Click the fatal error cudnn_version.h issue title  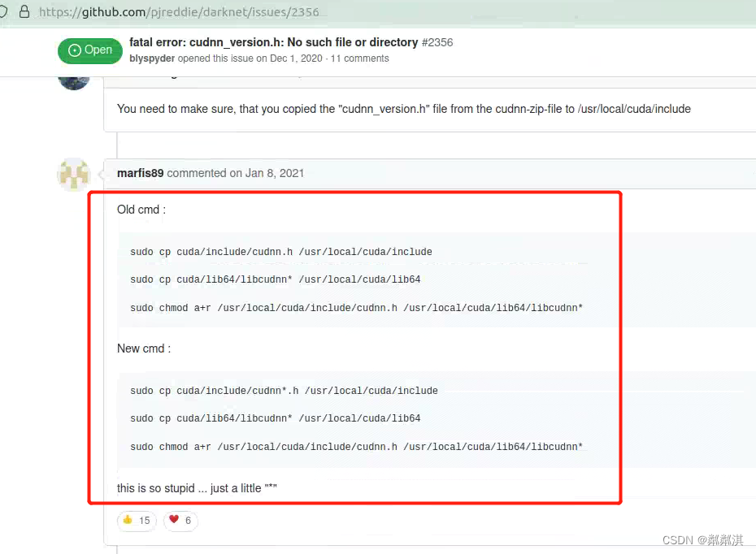(x=272, y=42)
